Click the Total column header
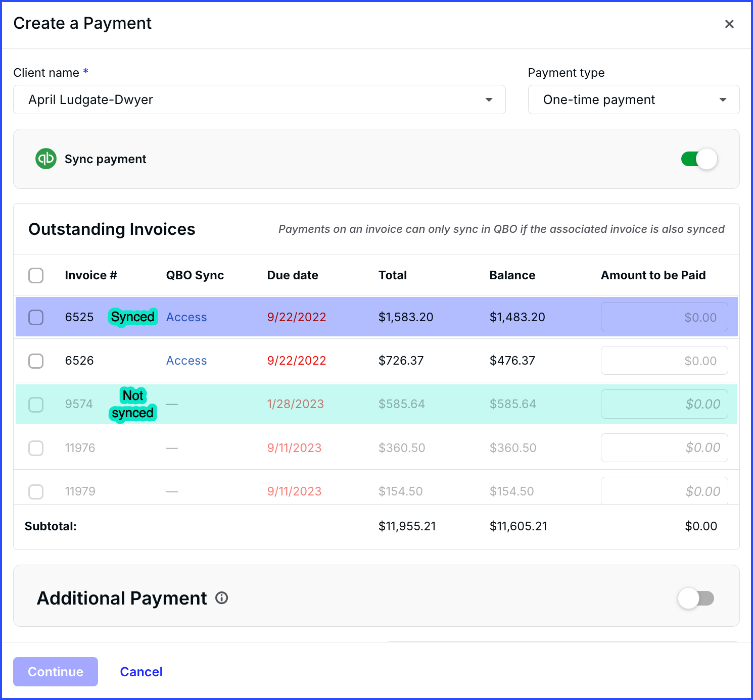Image resolution: width=753 pixels, height=700 pixels. coord(393,275)
